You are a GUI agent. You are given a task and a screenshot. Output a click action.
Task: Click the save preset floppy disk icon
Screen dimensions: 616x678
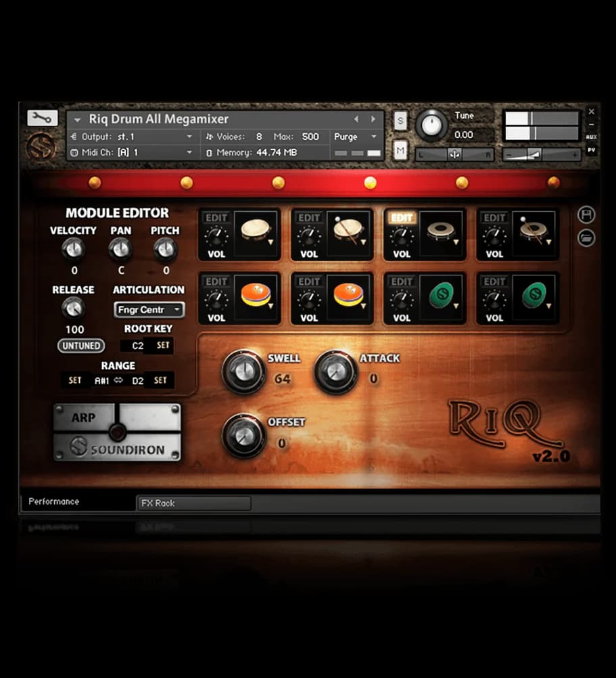coord(586,214)
